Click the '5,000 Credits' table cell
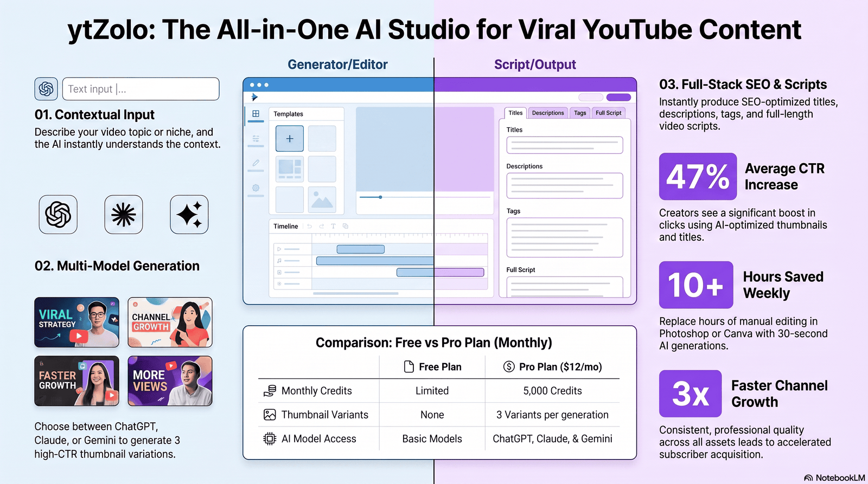The image size is (868, 484). tap(552, 391)
